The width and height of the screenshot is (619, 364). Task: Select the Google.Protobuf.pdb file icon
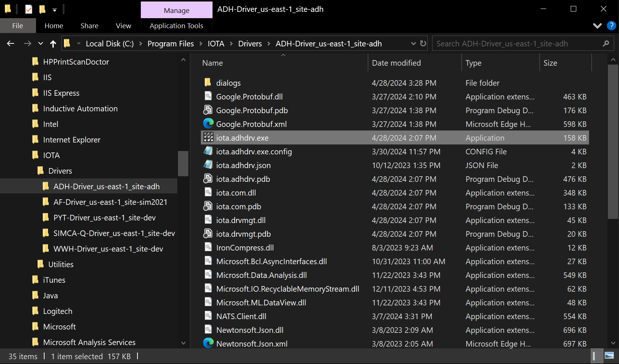[x=208, y=110]
